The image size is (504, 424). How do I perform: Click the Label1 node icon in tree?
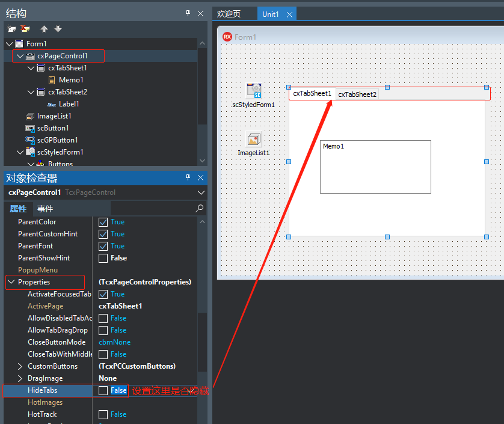[x=52, y=105]
